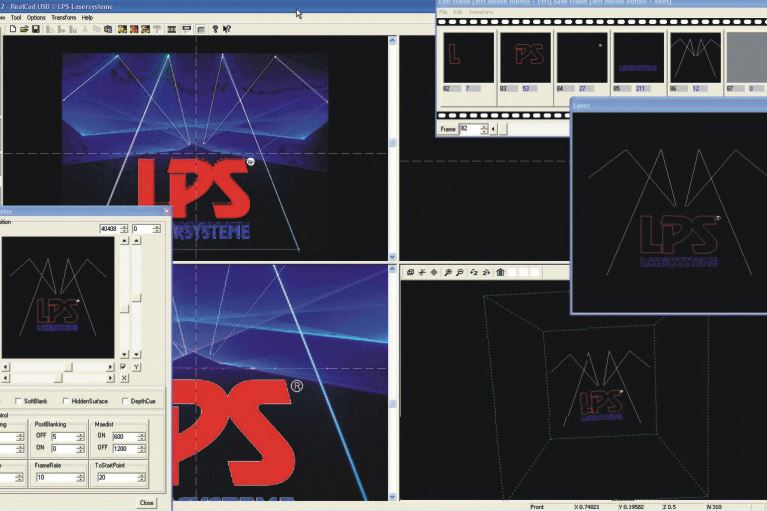Click the Frame number input field
Viewport: 767px width, 511px height.
tap(470, 129)
